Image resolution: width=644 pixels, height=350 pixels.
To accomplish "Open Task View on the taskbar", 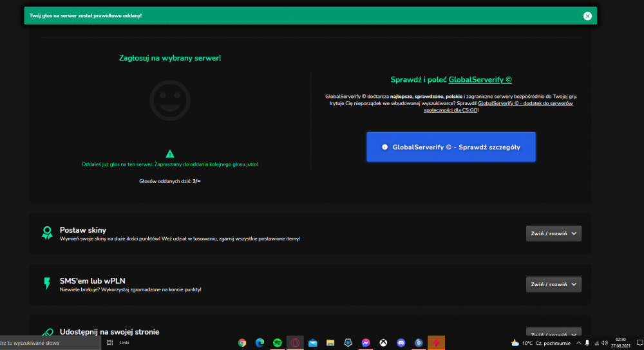I will click(x=109, y=343).
